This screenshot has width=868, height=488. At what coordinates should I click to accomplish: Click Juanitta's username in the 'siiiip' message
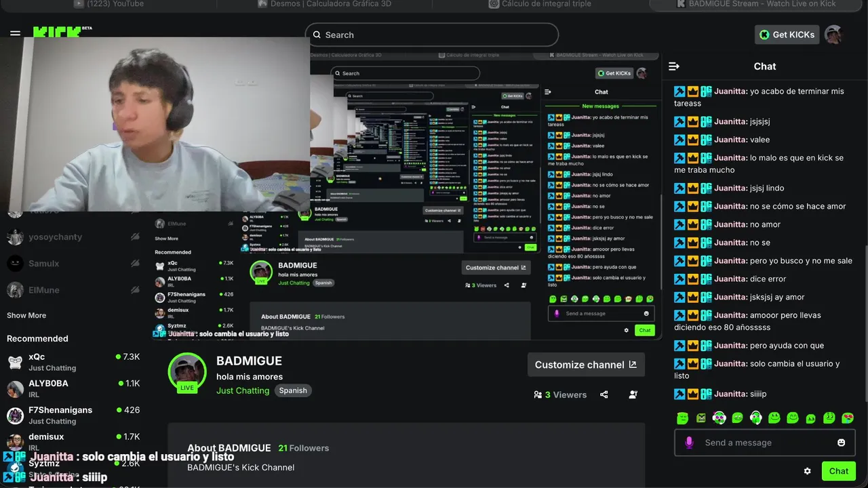point(731,394)
